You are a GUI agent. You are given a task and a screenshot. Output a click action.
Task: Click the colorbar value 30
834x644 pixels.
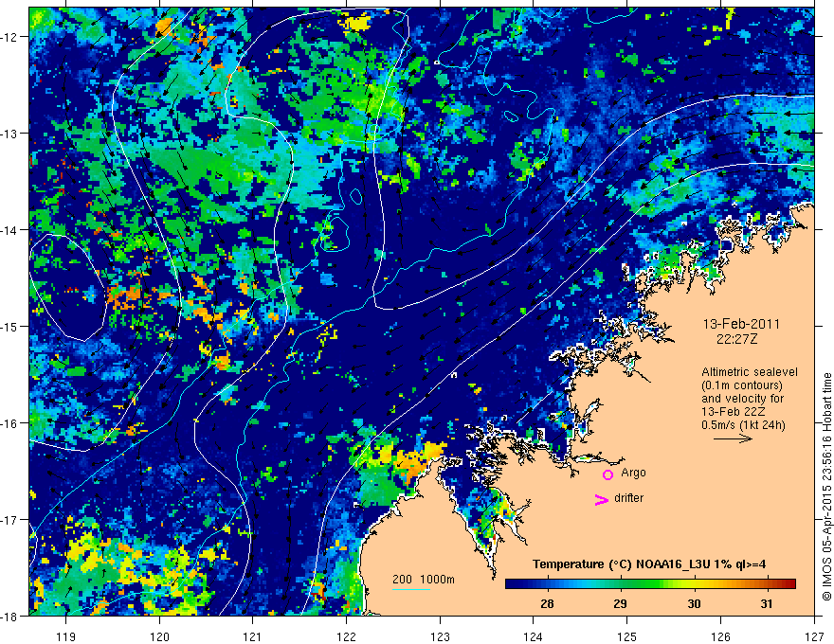(694, 604)
